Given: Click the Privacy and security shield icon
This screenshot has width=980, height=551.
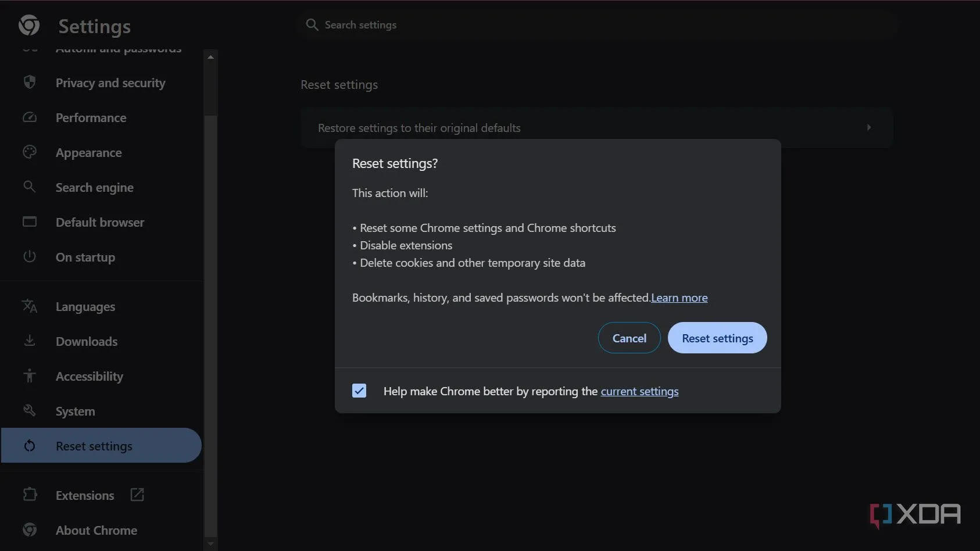Looking at the screenshot, I should [30, 83].
